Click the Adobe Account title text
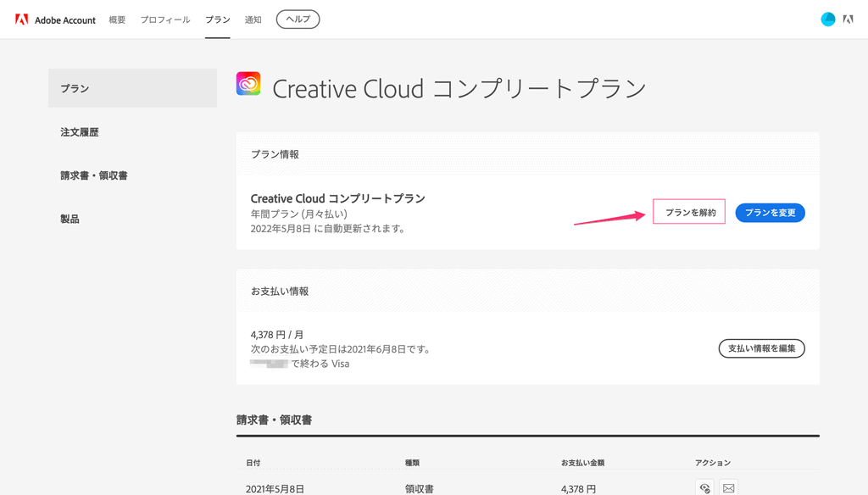The width and height of the screenshot is (868, 495). 65,19
